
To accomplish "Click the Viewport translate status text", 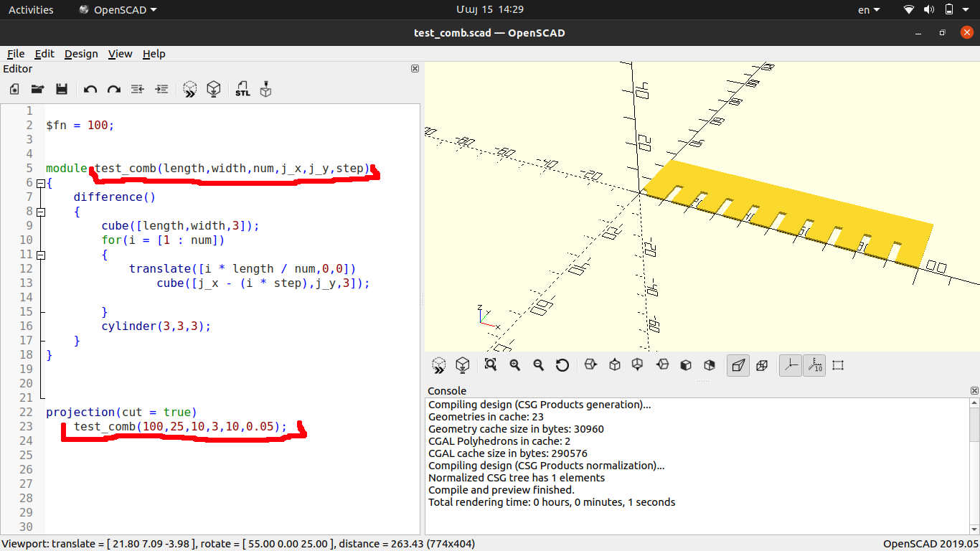I will tap(238, 544).
